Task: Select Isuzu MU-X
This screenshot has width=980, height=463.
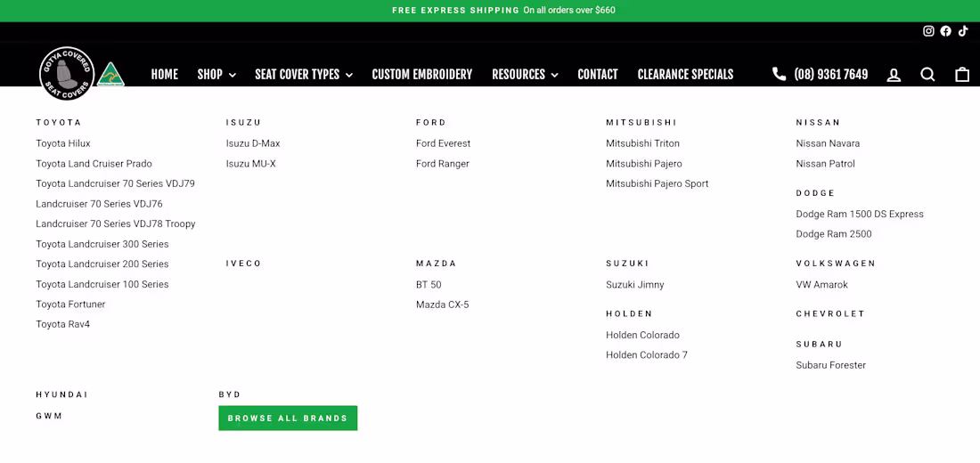Action: click(x=250, y=164)
